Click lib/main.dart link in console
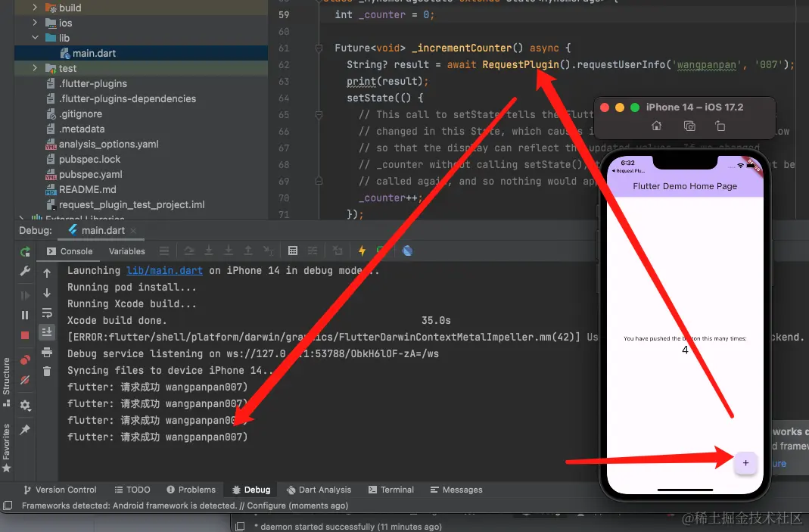 [x=164, y=270]
